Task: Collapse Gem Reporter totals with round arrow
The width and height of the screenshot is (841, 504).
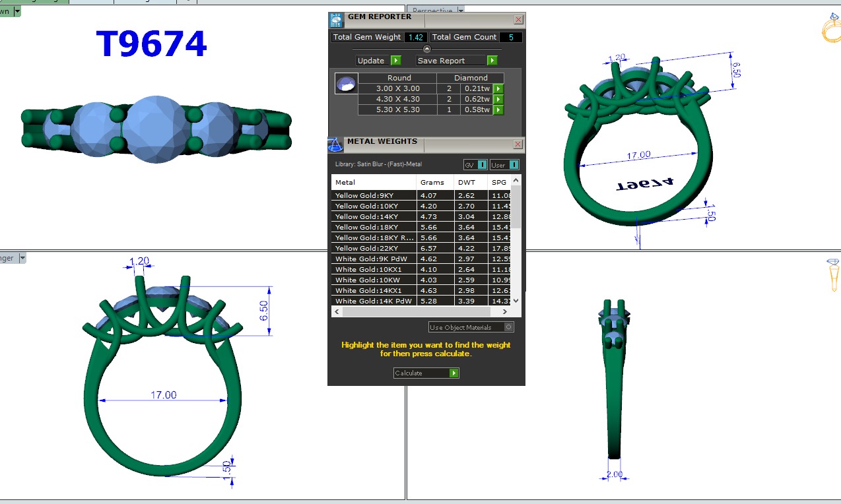Action: click(426, 49)
